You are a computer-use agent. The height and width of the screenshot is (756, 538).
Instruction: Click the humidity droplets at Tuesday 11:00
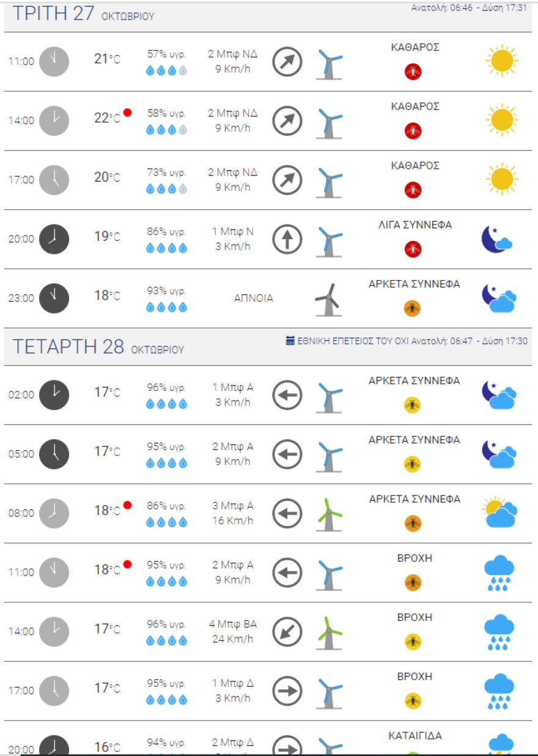(166, 71)
